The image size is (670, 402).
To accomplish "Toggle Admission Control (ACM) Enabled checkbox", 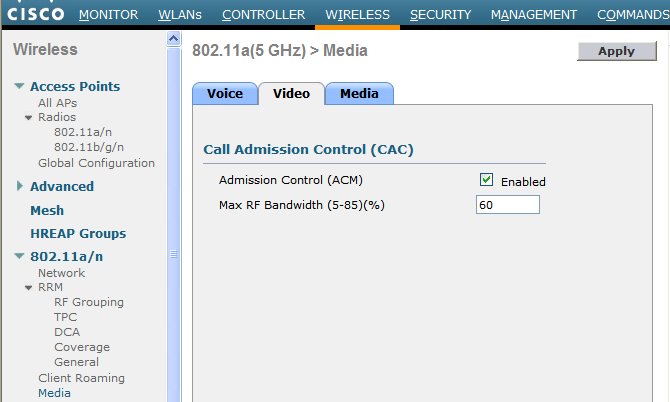I will pyautogui.click(x=487, y=180).
